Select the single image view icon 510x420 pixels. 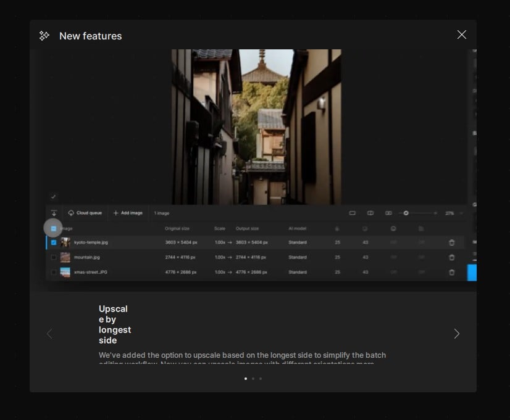coord(353,213)
